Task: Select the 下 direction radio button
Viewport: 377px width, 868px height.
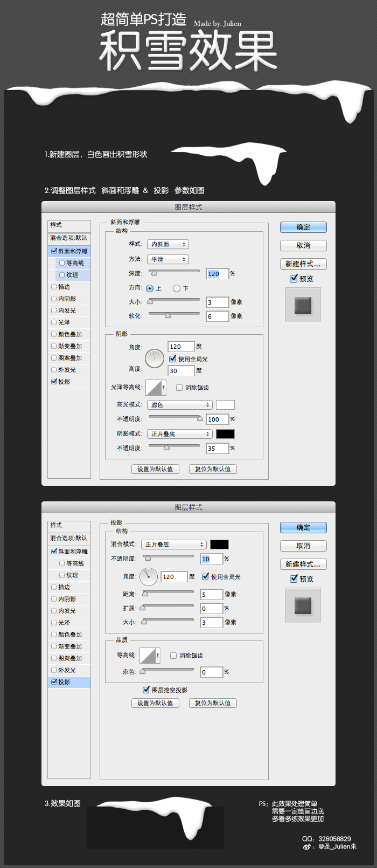Action: click(x=176, y=288)
